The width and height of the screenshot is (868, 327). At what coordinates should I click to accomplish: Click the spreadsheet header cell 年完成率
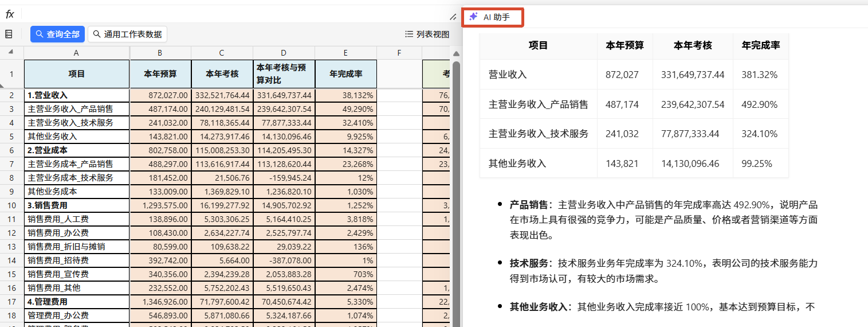tap(345, 74)
